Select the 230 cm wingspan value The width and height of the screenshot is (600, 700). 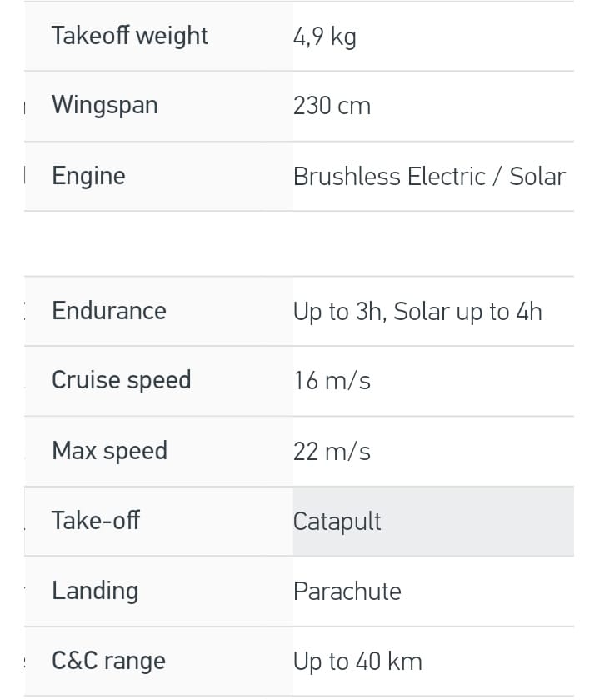point(332,107)
